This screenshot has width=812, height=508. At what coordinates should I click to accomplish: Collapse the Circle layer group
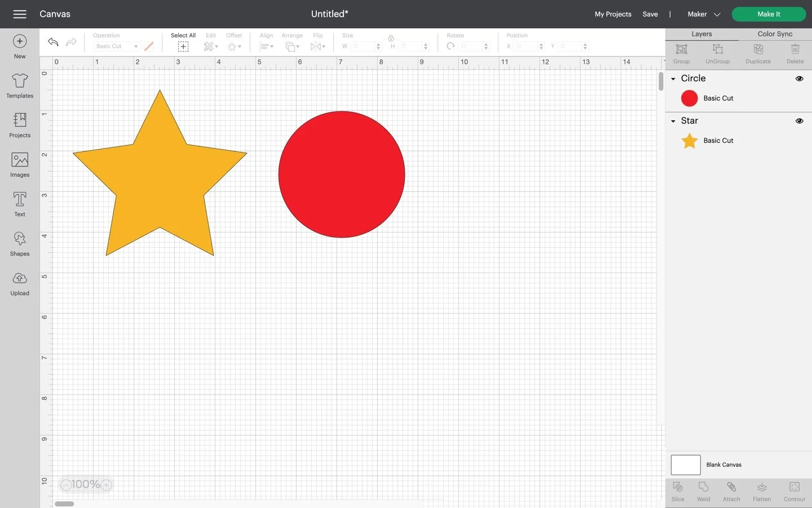[673, 79]
